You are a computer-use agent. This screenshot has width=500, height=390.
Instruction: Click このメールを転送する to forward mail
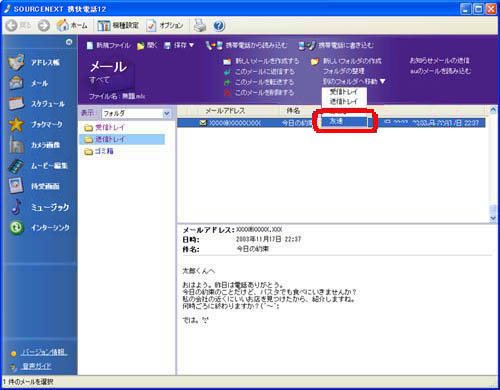[259, 82]
